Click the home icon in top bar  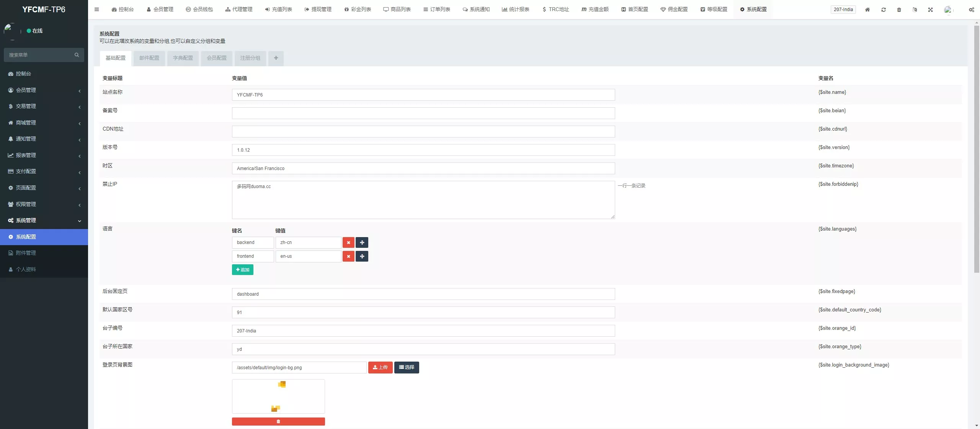click(x=867, y=10)
